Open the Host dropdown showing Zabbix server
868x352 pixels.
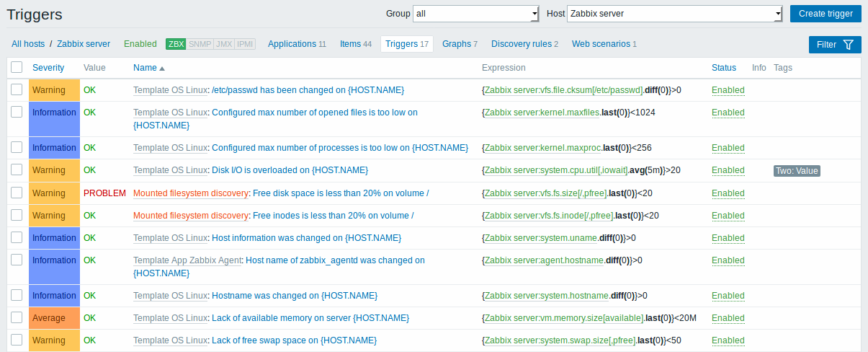coord(675,14)
